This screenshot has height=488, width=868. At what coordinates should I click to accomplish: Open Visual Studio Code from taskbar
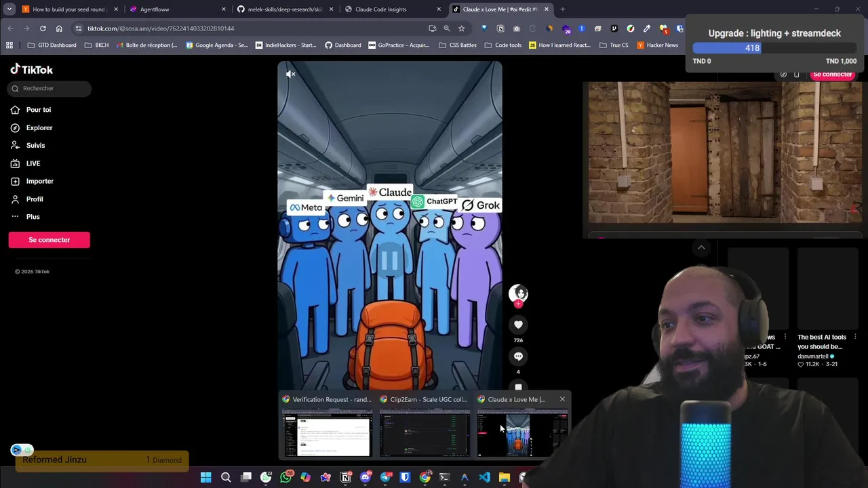[x=484, y=477]
